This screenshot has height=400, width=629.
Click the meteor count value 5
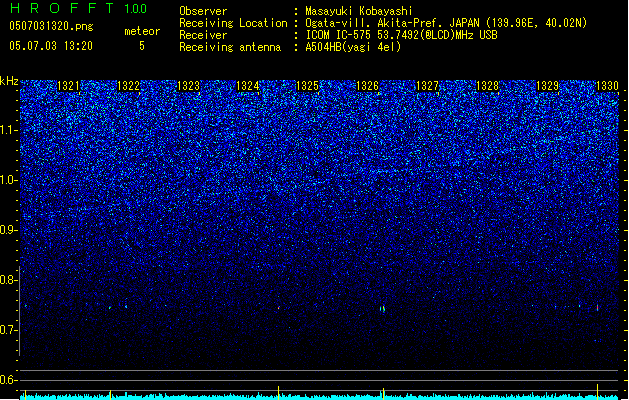coord(142,46)
